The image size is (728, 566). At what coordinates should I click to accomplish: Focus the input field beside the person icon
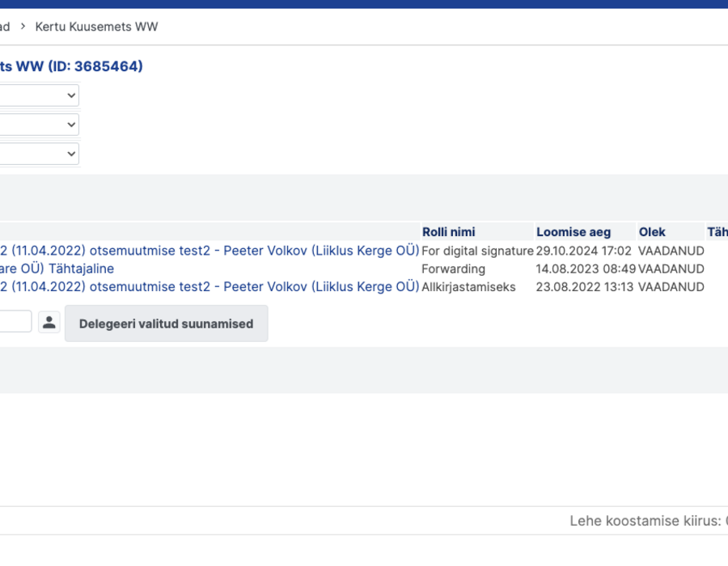16,321
